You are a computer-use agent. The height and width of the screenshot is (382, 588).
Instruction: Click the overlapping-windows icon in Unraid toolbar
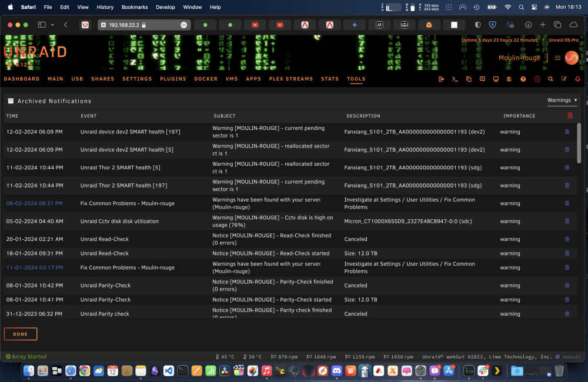469,79
